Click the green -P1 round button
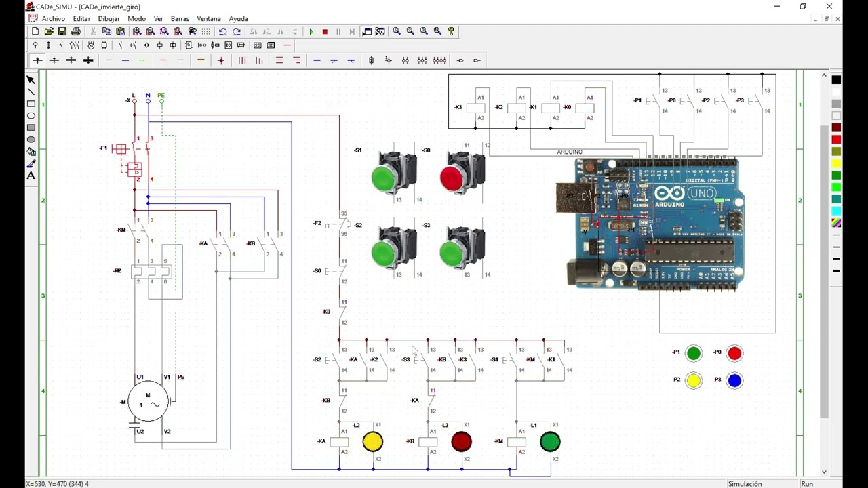 (x=694, y=353)
